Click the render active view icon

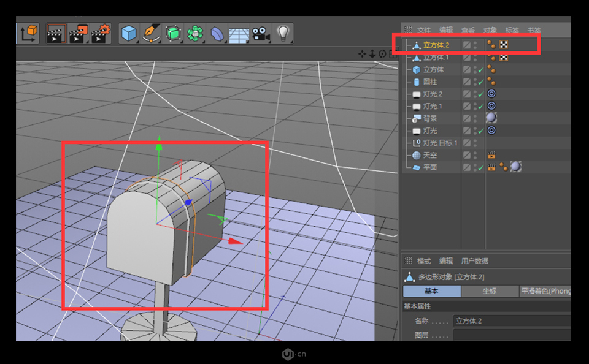click(x=56, y=33)
